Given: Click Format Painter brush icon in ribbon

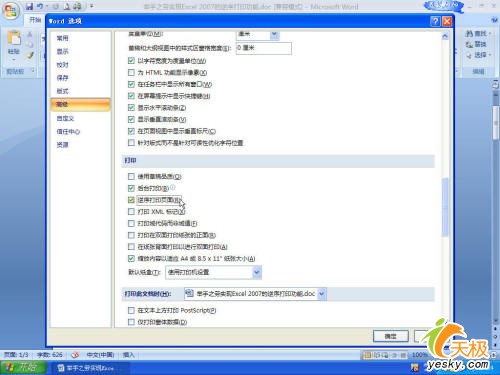Looking at the screenshot, I should click(x=30, y=55).
